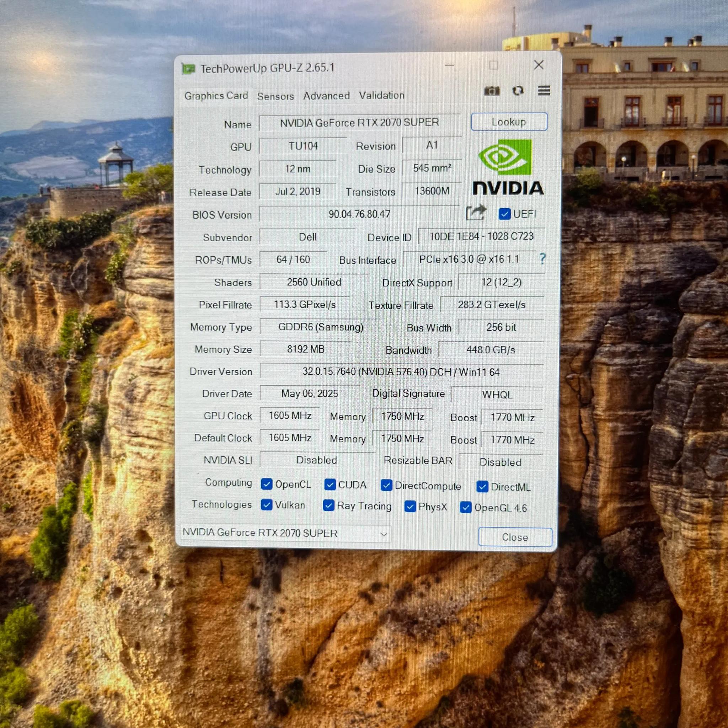Click the Bus Interface PCIe x16 3.0 value
Screen dimensions: 728x728
469,259
